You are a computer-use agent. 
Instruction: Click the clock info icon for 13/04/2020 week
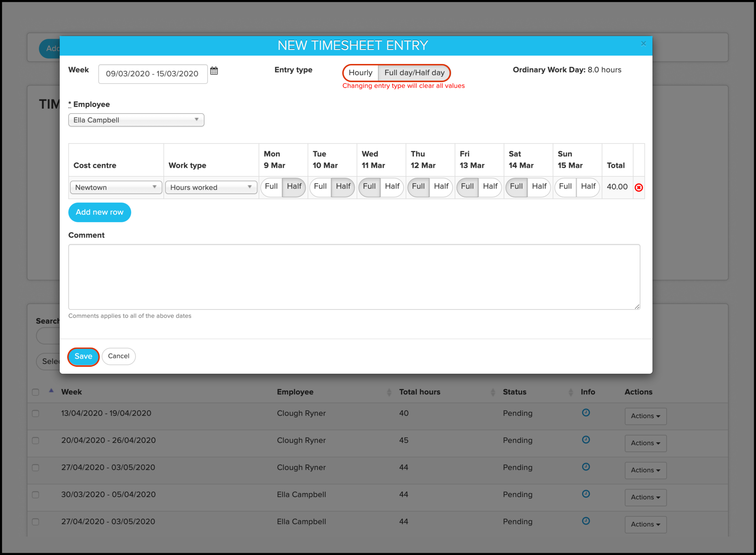586,413
